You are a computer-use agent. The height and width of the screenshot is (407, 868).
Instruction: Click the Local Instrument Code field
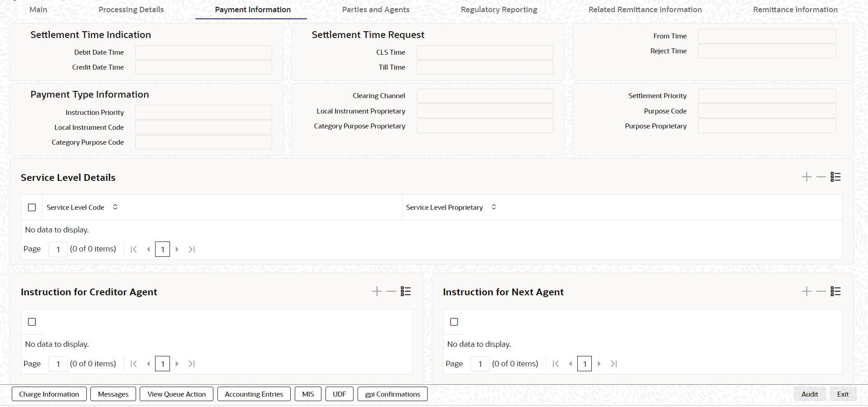[x=203, y=127]
